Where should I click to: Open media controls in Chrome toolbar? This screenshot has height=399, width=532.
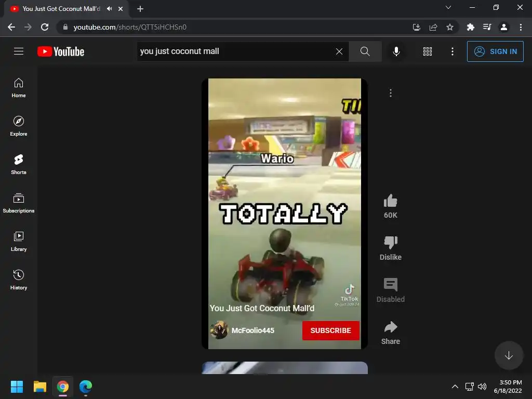coord(487,27)
